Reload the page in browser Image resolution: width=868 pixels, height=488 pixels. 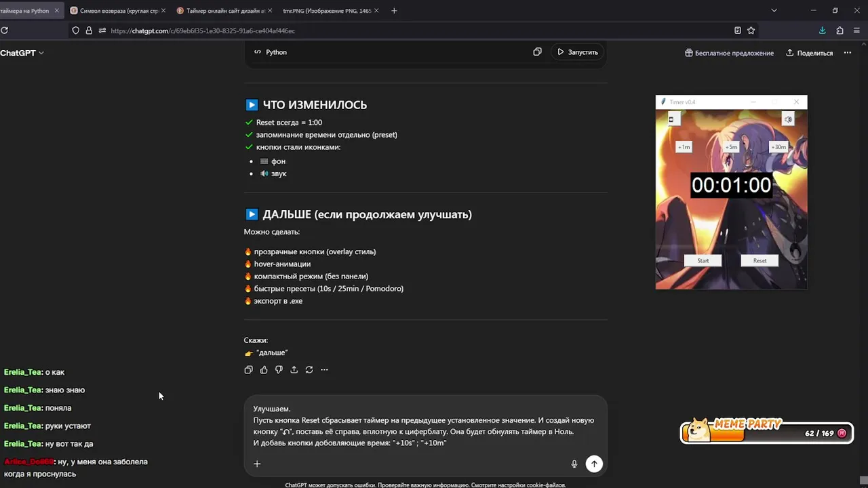pyautogui.click(x=4, y=30)
